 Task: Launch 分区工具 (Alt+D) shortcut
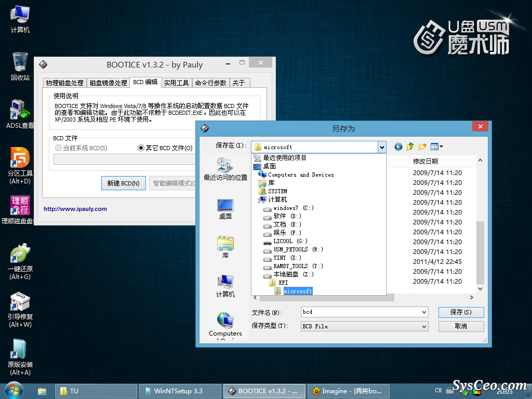click(x=20, y=166)
